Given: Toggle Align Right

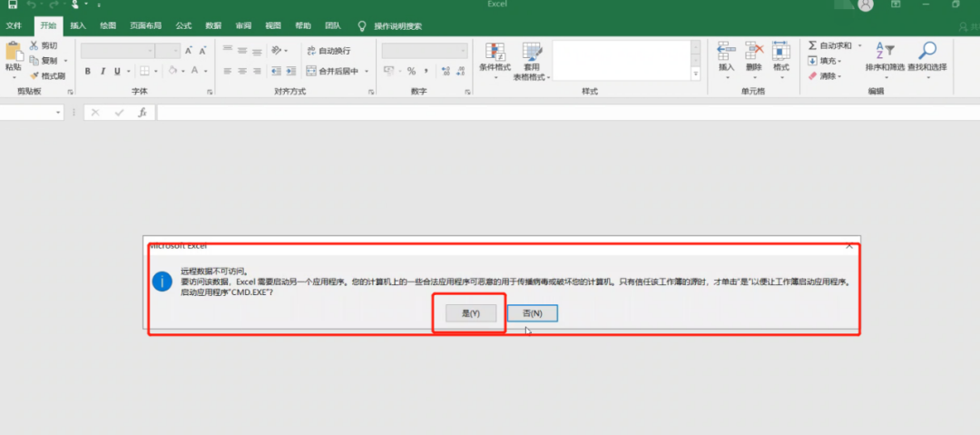Looking at the screenshot, I should tap(256, 72).
